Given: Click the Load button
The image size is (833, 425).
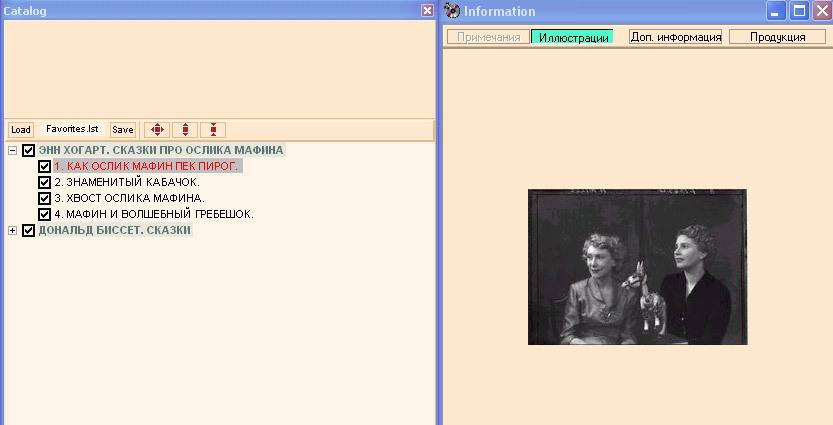Looking at the screenshot, I should 21,130.
